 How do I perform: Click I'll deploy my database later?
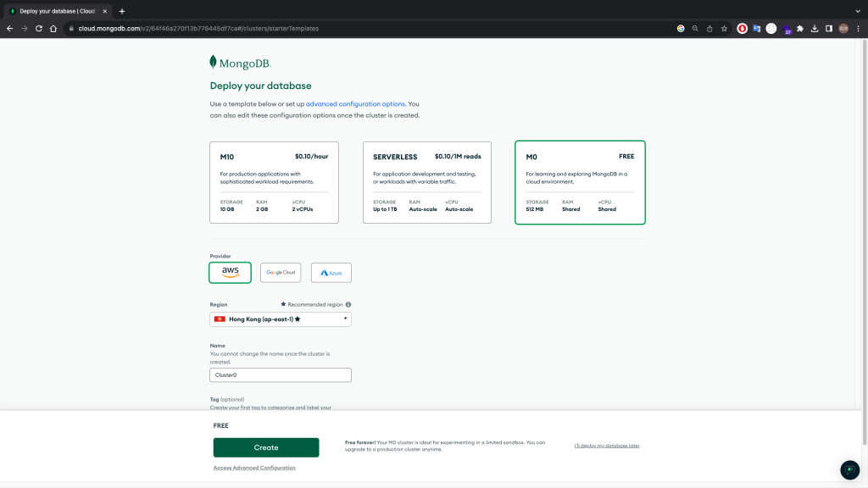(607, 446)
